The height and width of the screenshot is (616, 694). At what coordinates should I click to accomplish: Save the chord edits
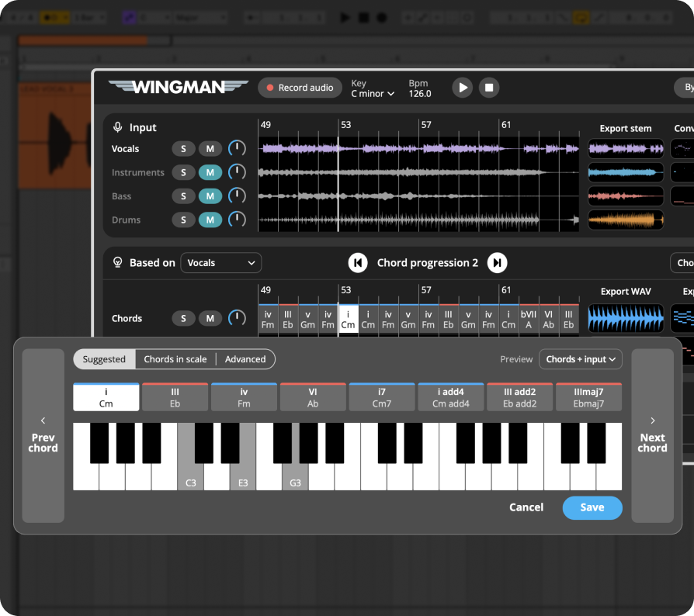592,507
